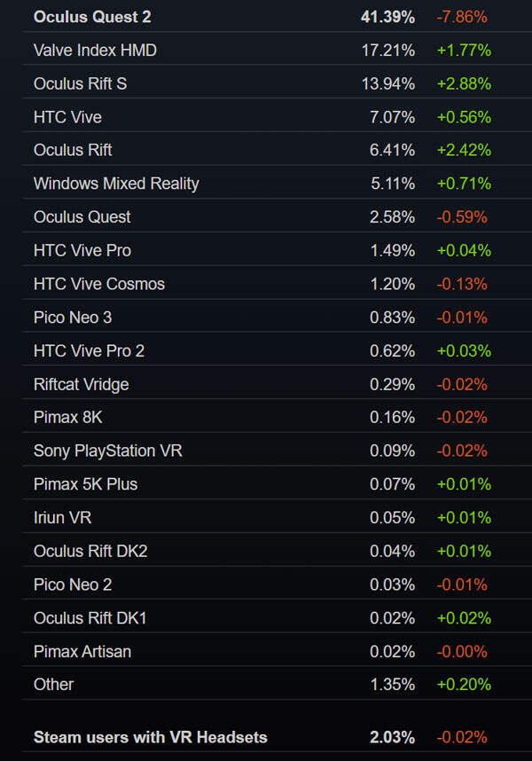Click the +2.88% change for Oculus Rift S
Screen dimensions: 532x761
(x=464, y=83)
